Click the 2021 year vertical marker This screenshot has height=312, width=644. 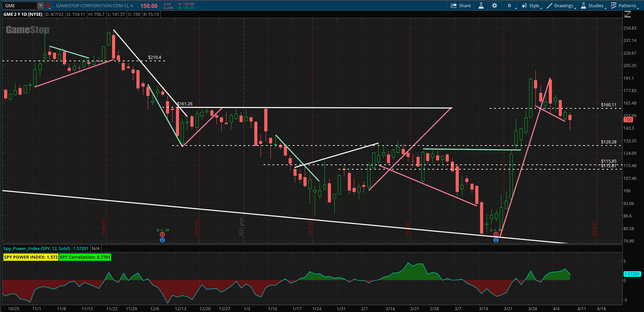[x=241, y=227]
